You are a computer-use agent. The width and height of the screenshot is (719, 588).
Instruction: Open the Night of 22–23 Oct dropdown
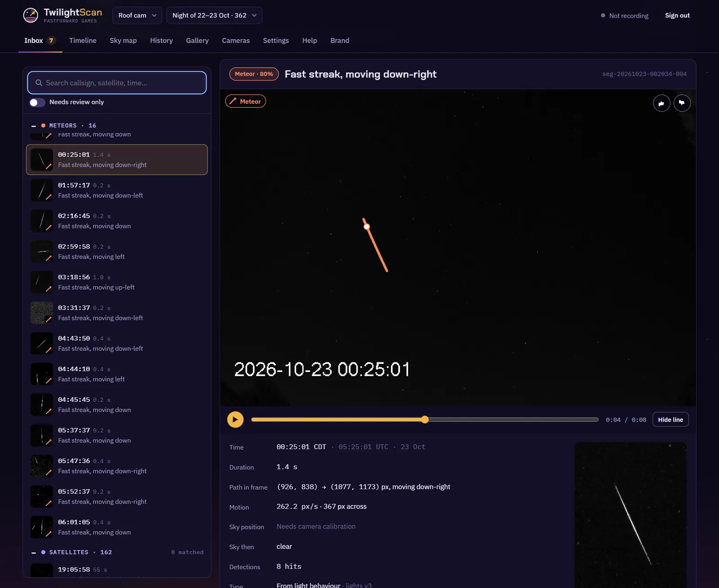coord(214,15)
